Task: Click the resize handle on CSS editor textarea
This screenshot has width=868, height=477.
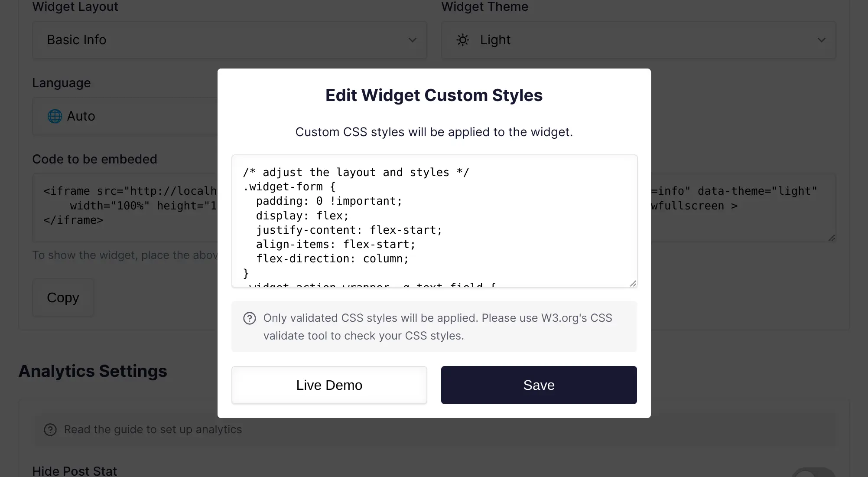Action: [x=633, y=284]
